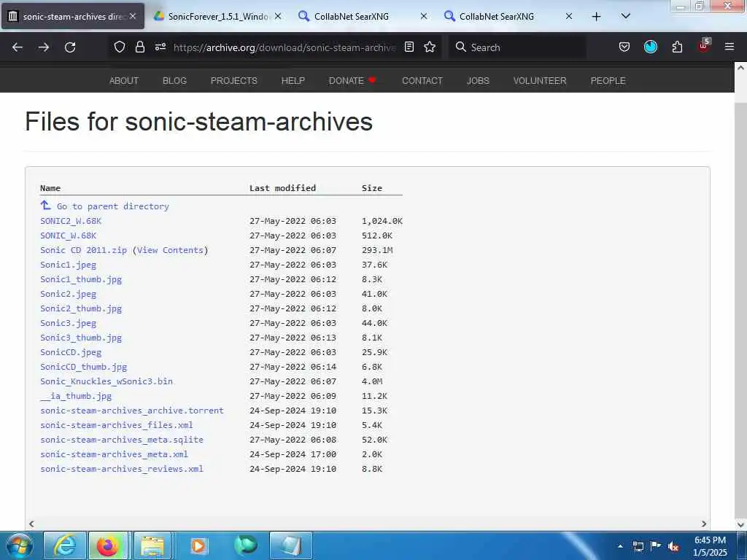Toggle reader view icon
The height and width of the screenshot is (560, 747).
(x=409, y=47)
